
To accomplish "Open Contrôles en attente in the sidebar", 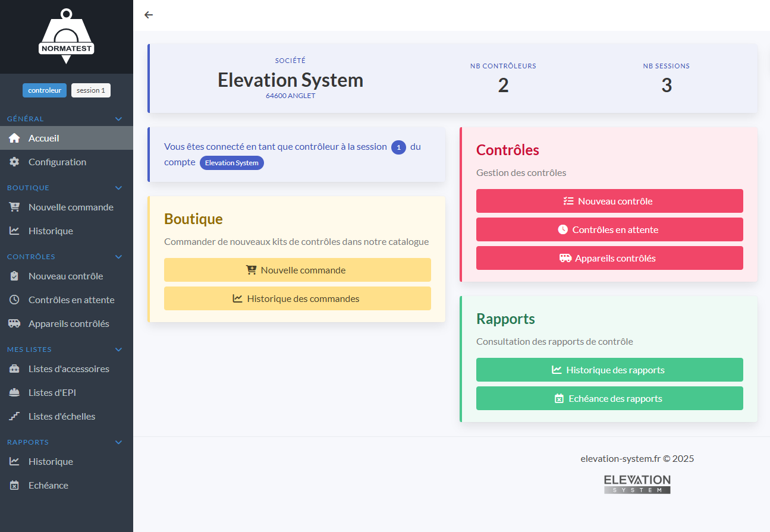I will (67, 300).
